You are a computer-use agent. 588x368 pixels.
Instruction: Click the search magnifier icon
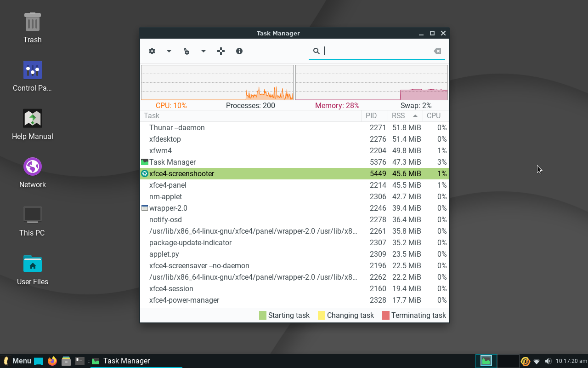tap(317, 51)
